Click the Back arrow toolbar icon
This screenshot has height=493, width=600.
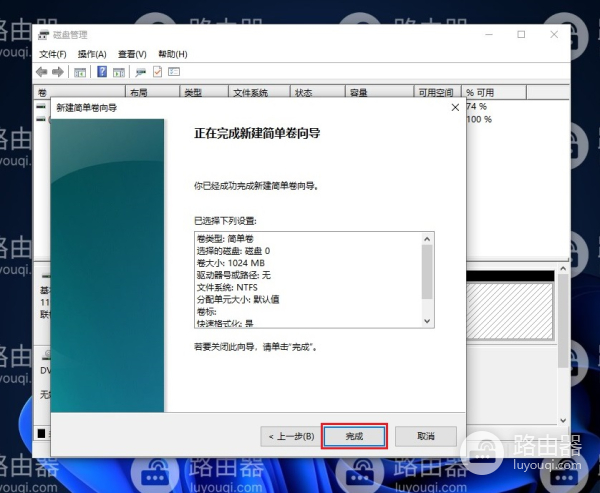(x=41, y=72)
